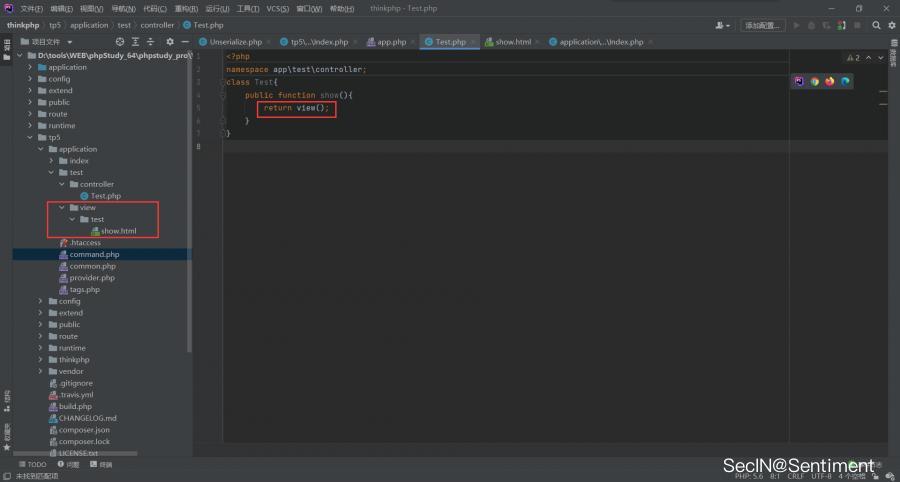Image resolution: width=900 pixels, height=482 pixels.
Task: Open project panel options gear icon
Action: tap(169, 42)
